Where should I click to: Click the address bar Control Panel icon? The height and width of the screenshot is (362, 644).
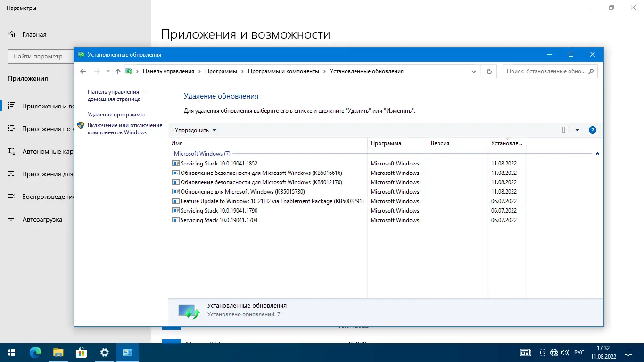coord(129,71)
